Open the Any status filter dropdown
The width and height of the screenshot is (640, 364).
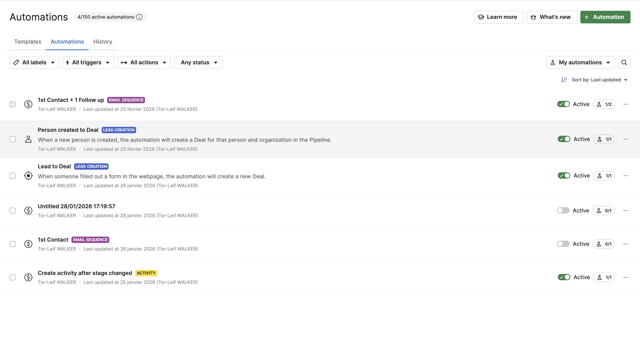tap(198, 63)
